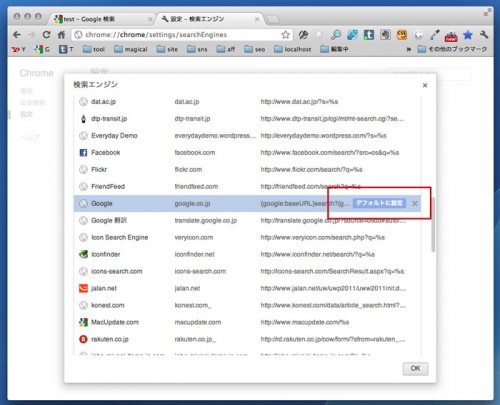This screenshot has height=405, width=500.
Task: Open the aff bookmarks folder
Action: pos(226,49)
